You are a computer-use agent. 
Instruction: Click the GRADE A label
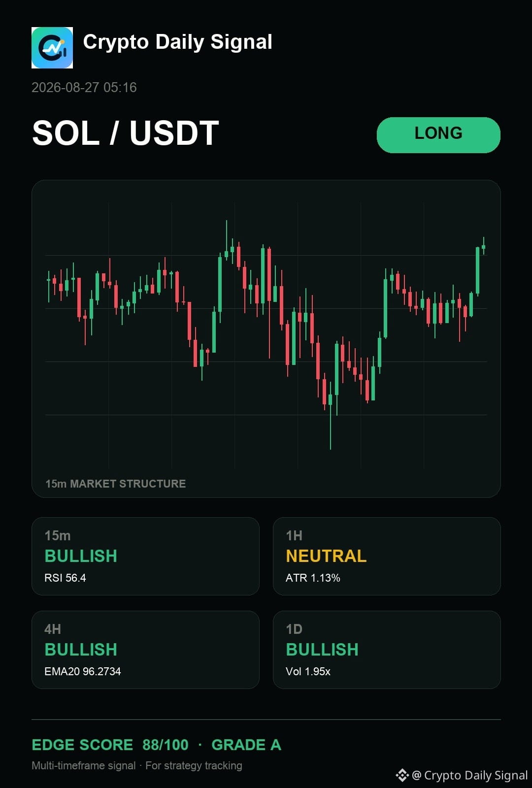(x=246, y=745)
